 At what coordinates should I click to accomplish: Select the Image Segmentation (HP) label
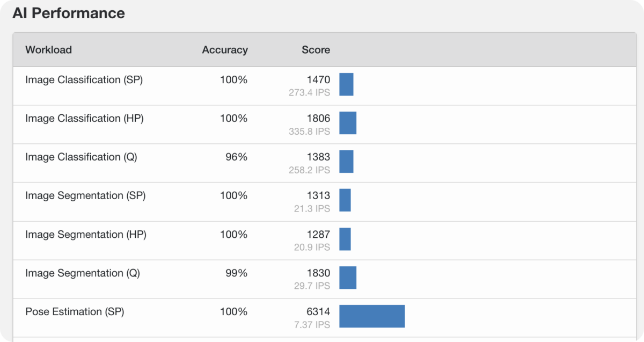click(86, 235)
